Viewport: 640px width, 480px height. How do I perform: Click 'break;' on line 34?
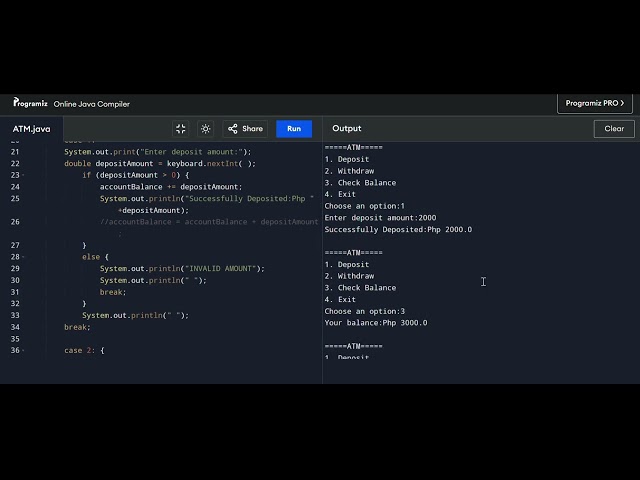77,327
